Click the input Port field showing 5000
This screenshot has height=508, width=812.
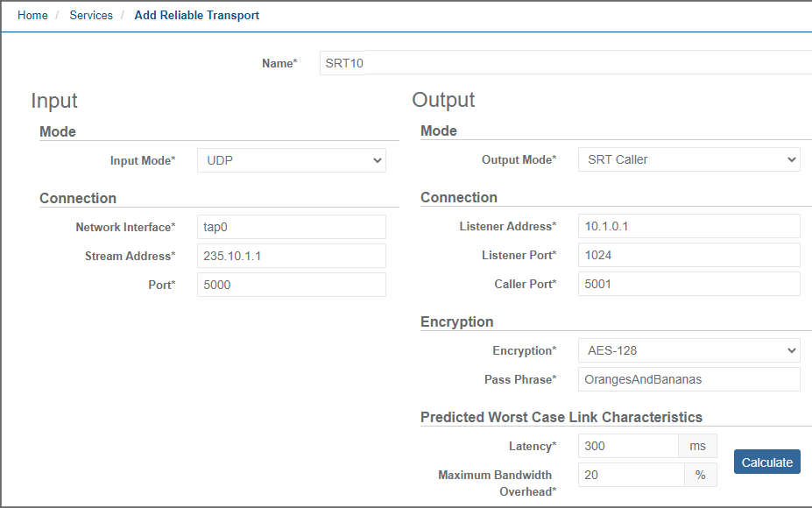pyautogui.click(x=291, y=285)
